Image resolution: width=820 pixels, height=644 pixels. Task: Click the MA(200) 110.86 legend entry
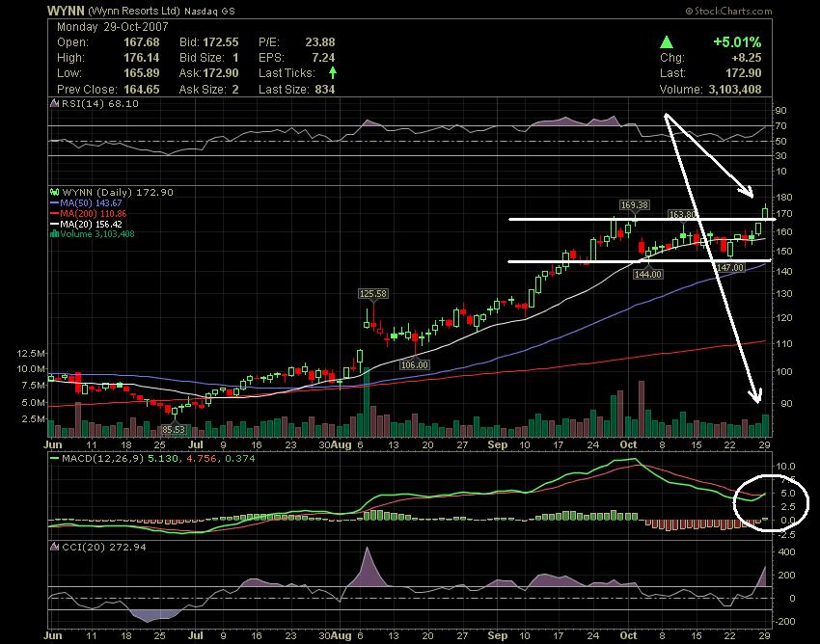pyautogui.click(x=93, y=213)
